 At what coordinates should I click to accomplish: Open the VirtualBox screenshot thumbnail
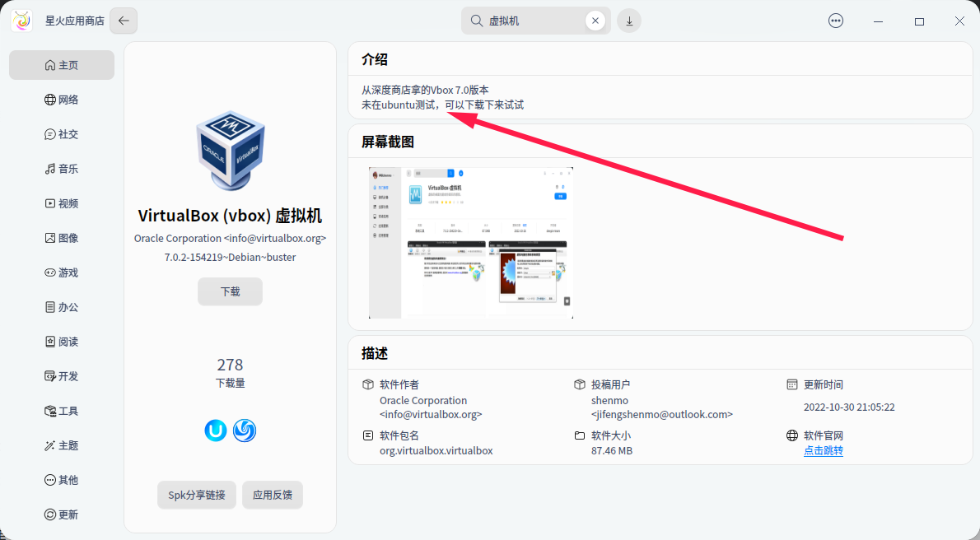[470, 243]
